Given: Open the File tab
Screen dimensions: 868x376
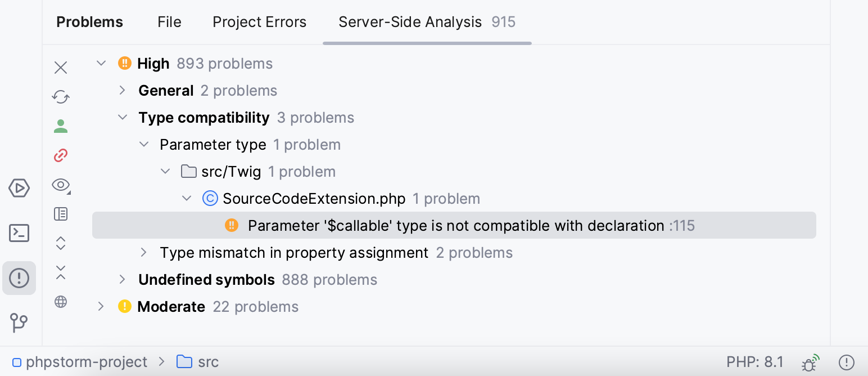Looking at the screenshot, I should coord(169,21).
